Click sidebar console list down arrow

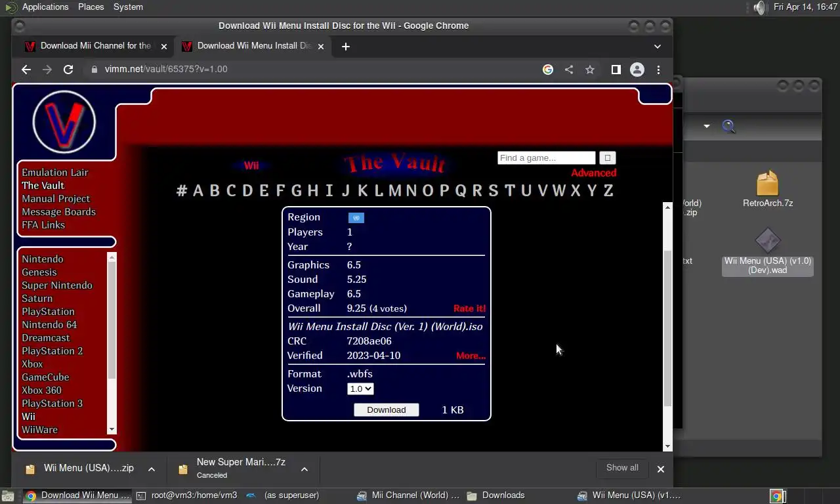(x=112, y=429)
